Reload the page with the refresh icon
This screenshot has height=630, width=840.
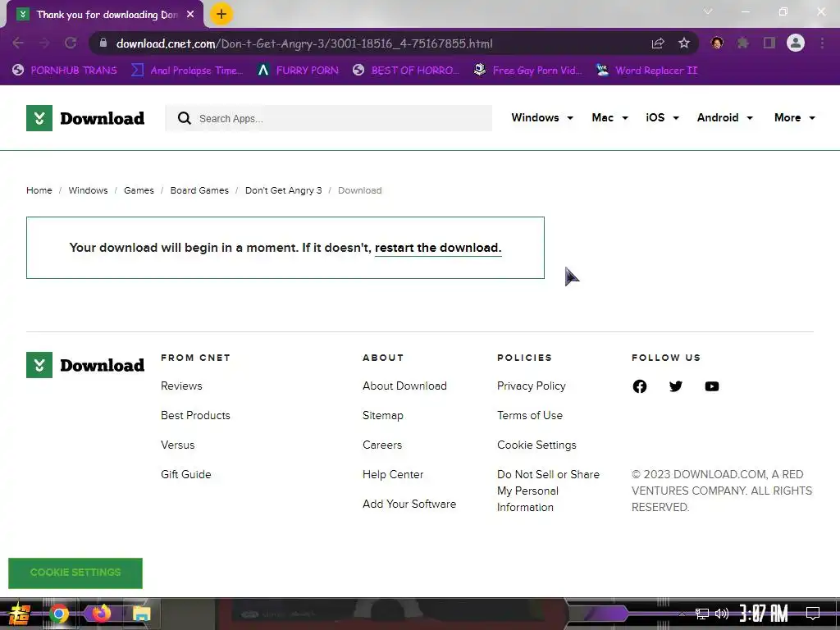(x=71, y=43)
